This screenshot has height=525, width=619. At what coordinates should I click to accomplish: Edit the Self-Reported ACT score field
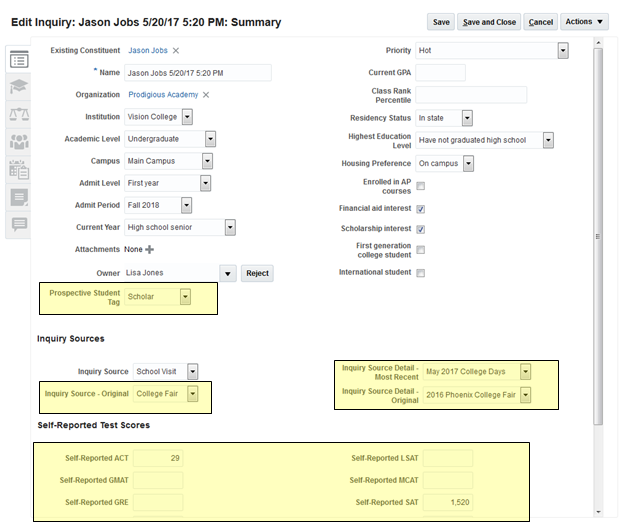tap(158, 458)
